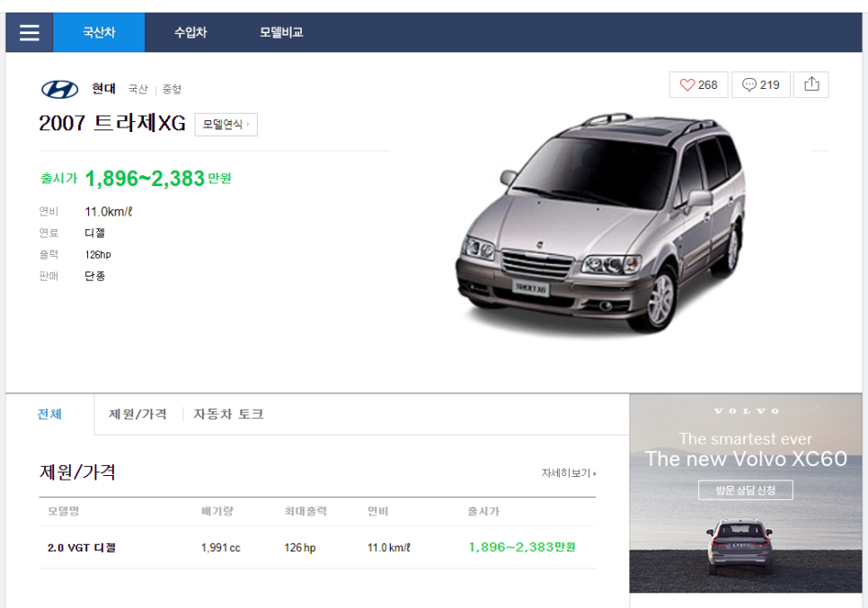The width and height of the screenshot is (868, 608).
Task: Click the 출시가 1,896~2,383 headline price
Action: pyautogui.click(x=137, y=178)
